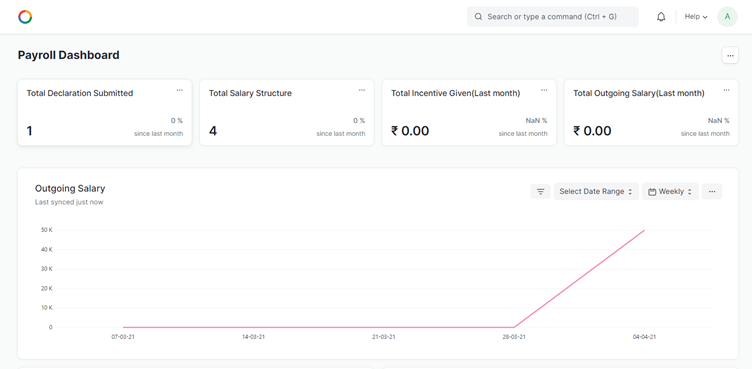Open the user avatar 'A' menu

click(x=727, y=17)
